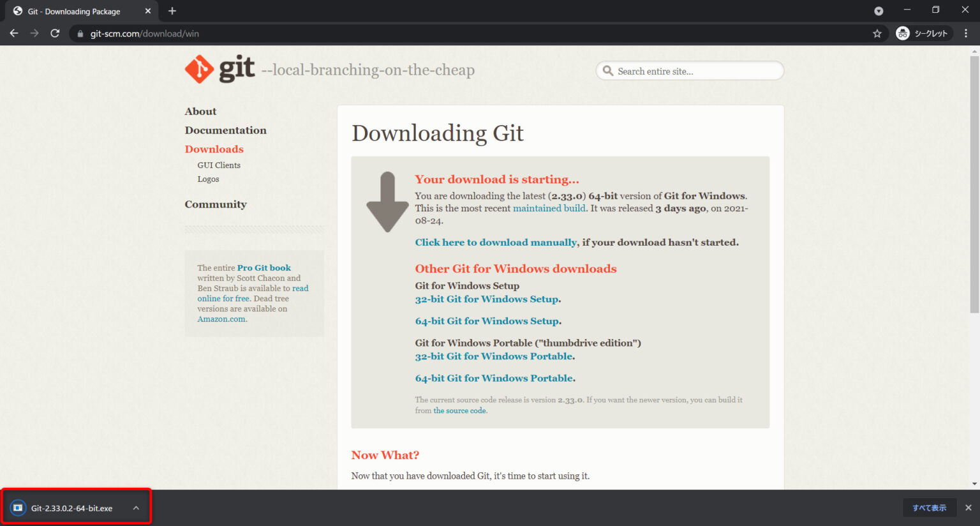Image resolution: width=980 pixels, height=526 pixels.
Task: Click the show all downloads button
Action: [929, 507]
